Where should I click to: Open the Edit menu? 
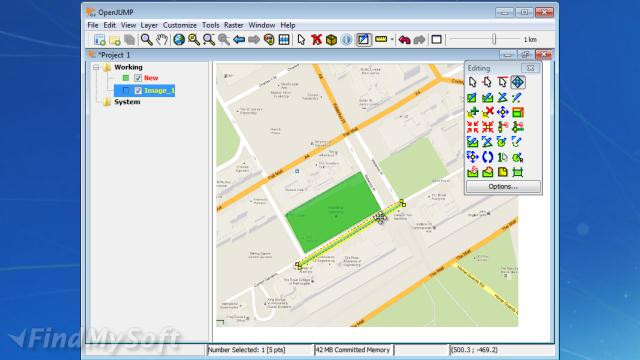click(x=109, y=25)
